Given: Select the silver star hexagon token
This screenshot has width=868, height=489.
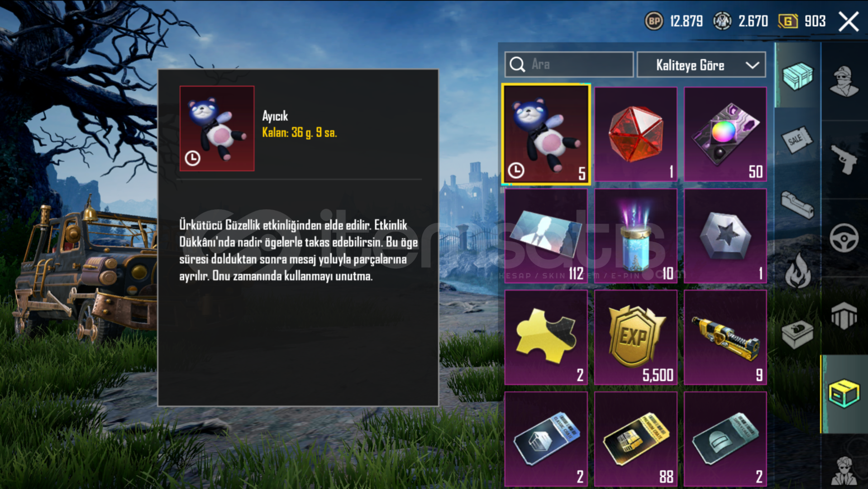Looking at the screenshot, I should (725, 236).
